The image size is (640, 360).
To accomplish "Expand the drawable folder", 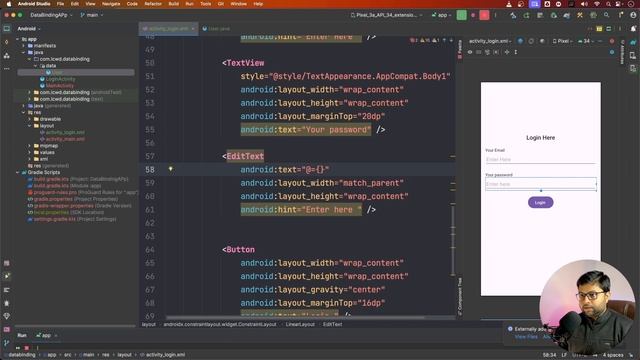I will point(29,119).
